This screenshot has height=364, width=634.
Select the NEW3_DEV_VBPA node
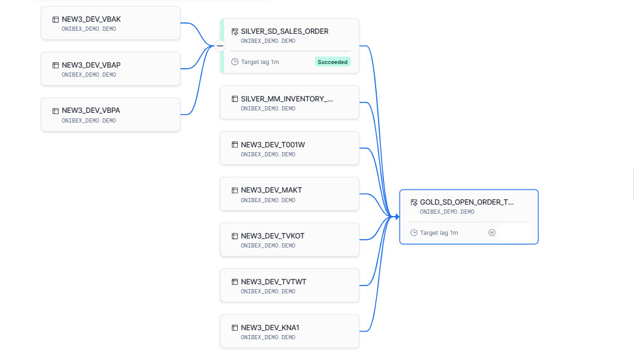pos(110,115)
